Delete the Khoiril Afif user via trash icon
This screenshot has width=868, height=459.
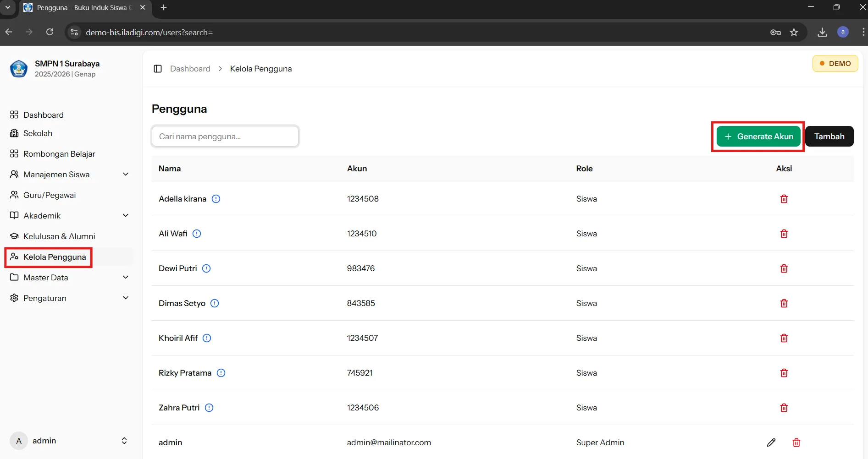click(x=784, y=338)
